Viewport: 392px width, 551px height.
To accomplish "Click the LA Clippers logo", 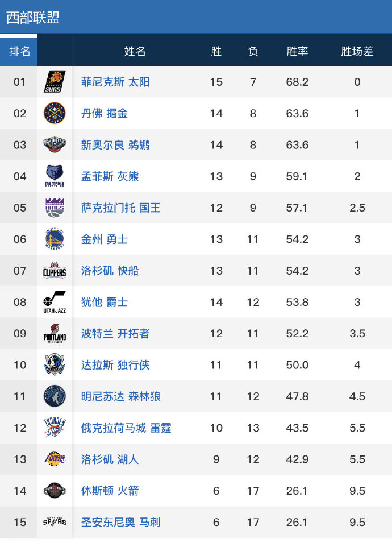I will (x=55, y=271).
